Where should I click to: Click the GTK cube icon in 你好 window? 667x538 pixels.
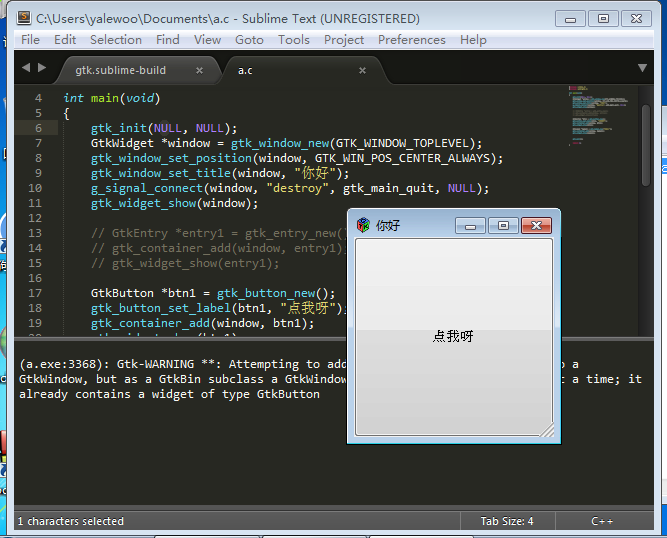(x=363, y=225)
